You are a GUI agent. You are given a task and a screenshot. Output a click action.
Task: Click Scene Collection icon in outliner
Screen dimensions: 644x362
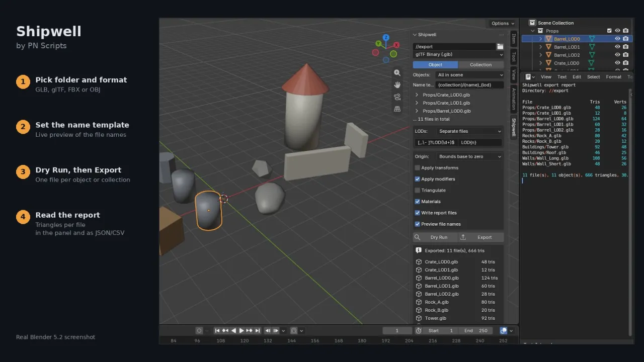click(x=532, y=23)
